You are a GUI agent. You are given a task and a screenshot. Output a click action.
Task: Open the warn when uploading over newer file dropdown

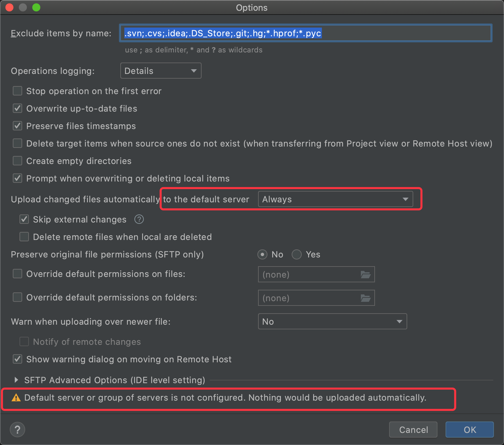[x=332, y=321]
